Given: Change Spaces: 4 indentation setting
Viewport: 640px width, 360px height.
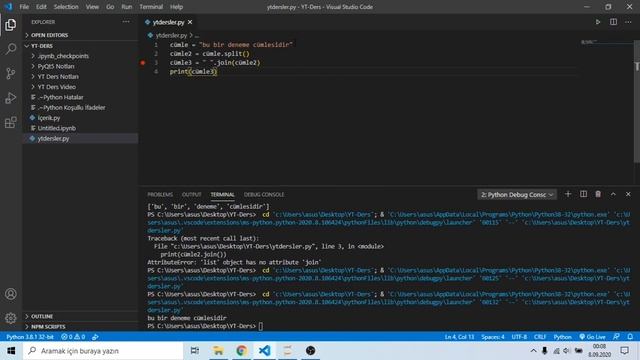Looking at the screenshot, I should (493, 337).
